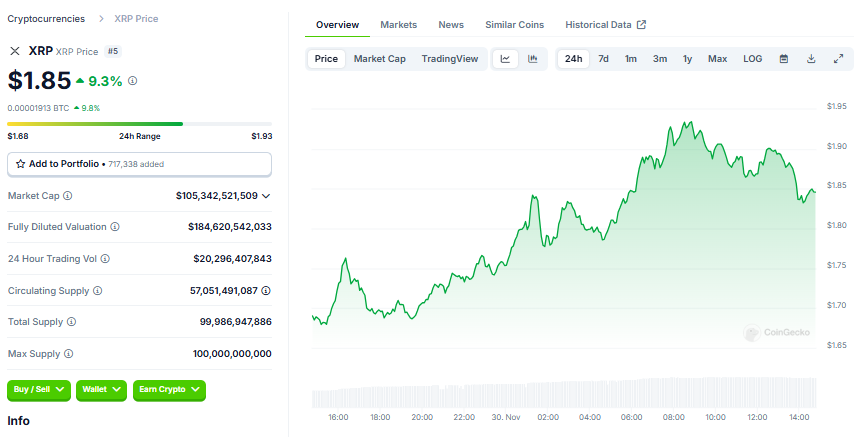Click the XRP Price breadcrumb

(136, 19)
